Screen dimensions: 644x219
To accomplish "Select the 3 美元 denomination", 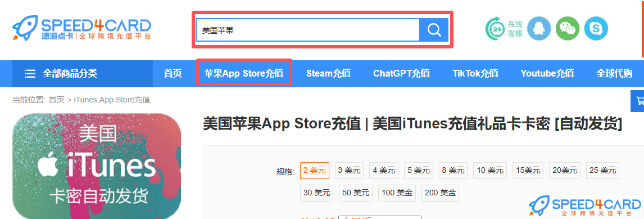I will tap(349, 171).
